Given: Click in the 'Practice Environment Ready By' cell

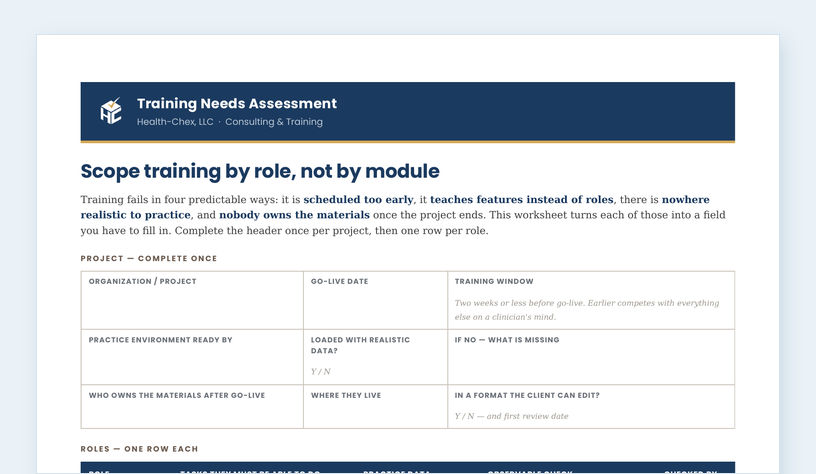Looking at the screenshot, I should click(192, 357).
